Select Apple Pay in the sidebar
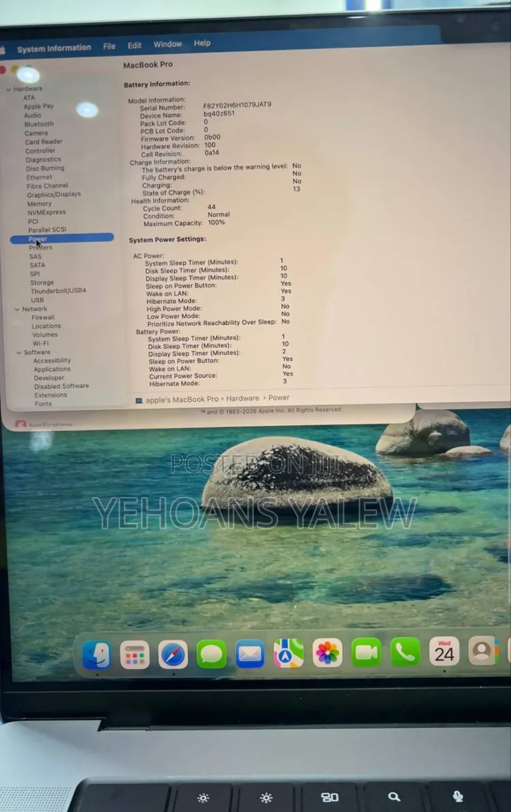 (x=39, y=106)
